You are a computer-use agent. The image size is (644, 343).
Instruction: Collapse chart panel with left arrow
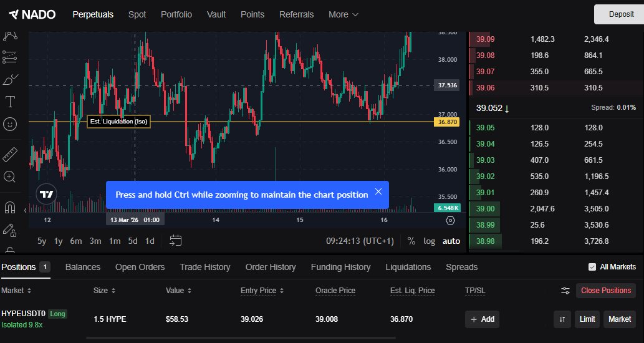coord(25,210)
